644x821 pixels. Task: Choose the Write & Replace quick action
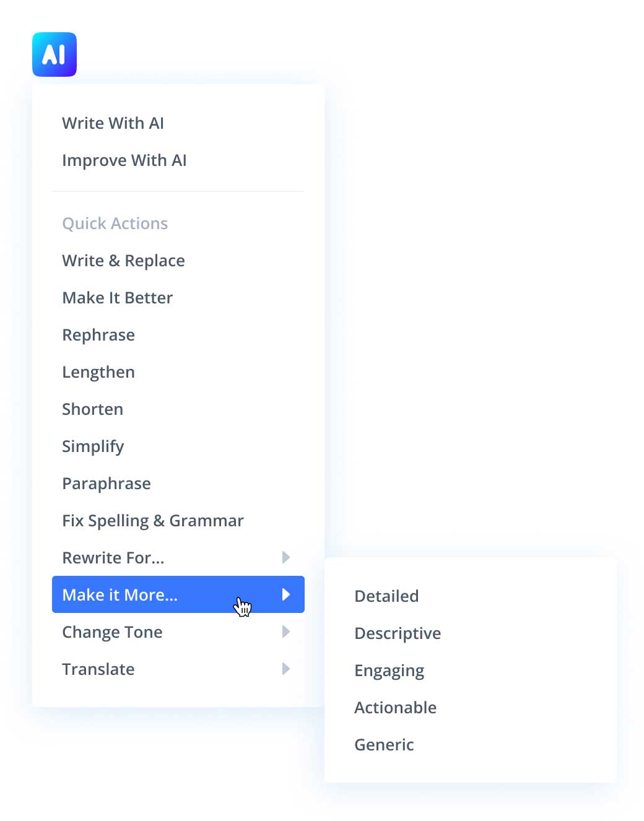tap(123, 260)
